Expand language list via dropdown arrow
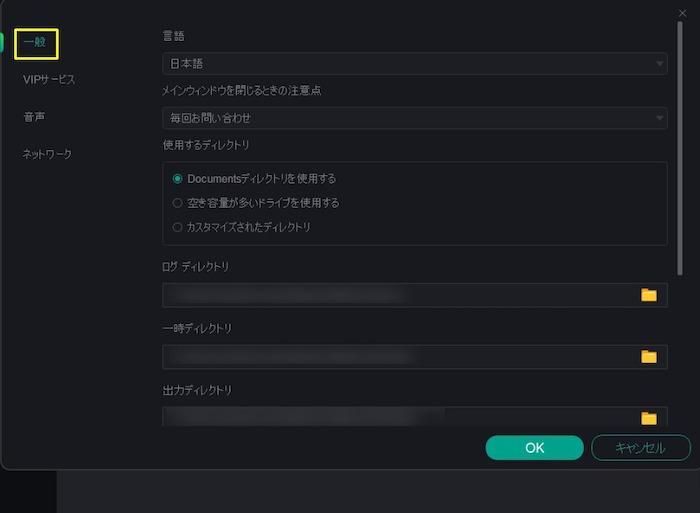Image resolution: width=700 pixels, height=513 pixels. (659, 64)
